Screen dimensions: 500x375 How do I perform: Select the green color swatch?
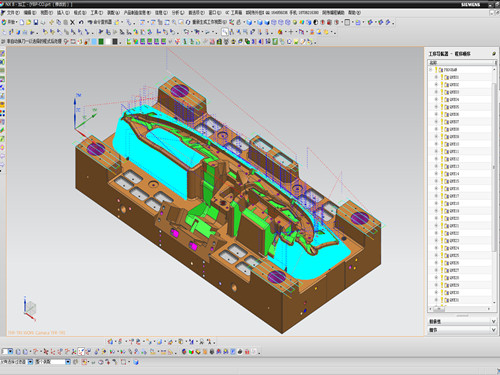pyautogui.click(x=101, y=42)
